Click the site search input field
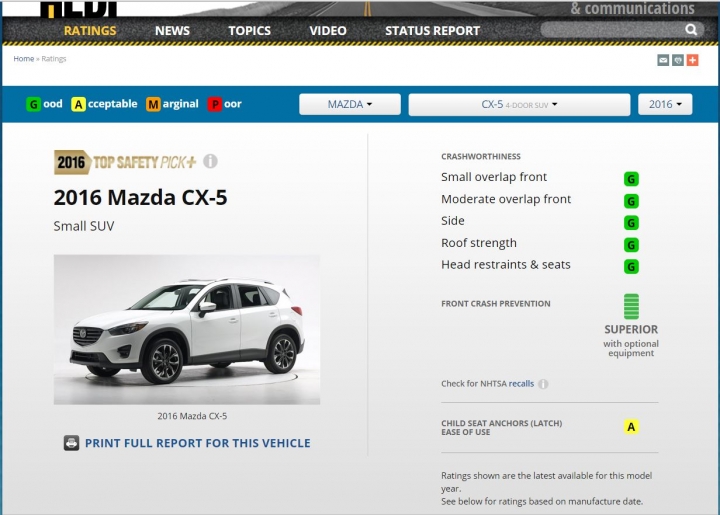The height and width of the screenshot is (515, 720). (x=613, y=30)
